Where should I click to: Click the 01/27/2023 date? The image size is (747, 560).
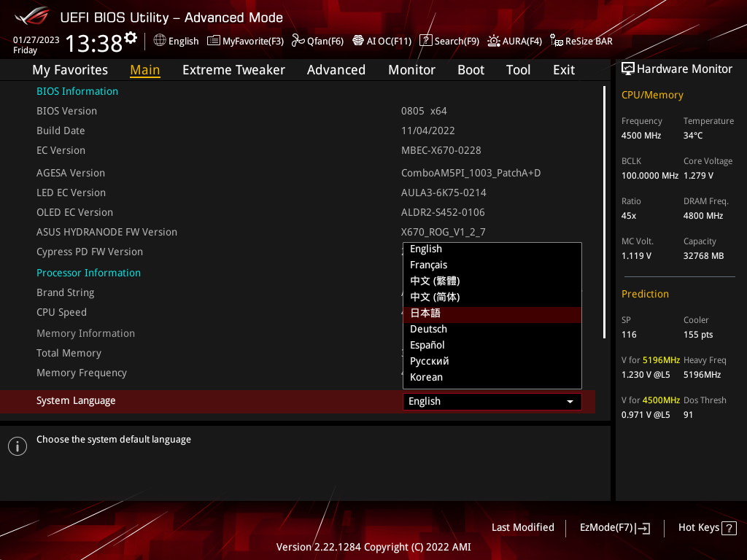(x=36, y=40)
